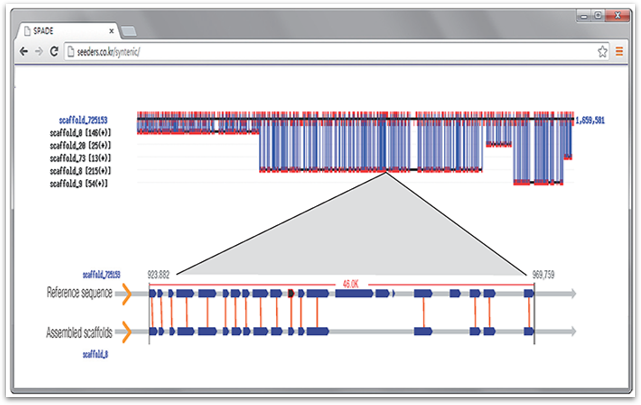The image size is (641, 405).
Task: Open the Chrome hamburger menu
Action: [x=620, y=51]
